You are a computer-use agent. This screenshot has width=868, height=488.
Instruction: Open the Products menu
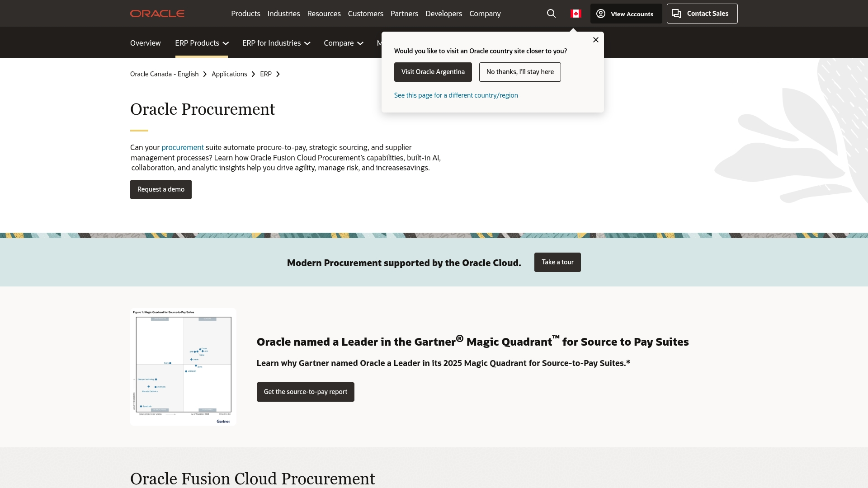[245, 14]
